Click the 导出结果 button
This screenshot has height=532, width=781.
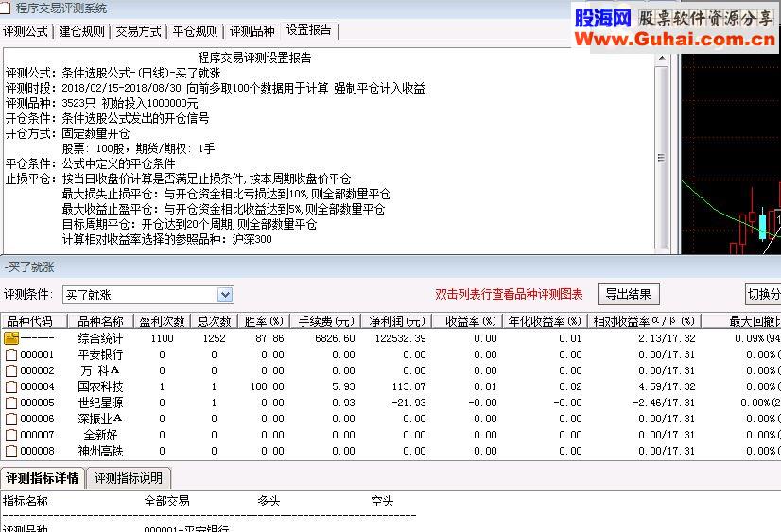coord(628,294)
